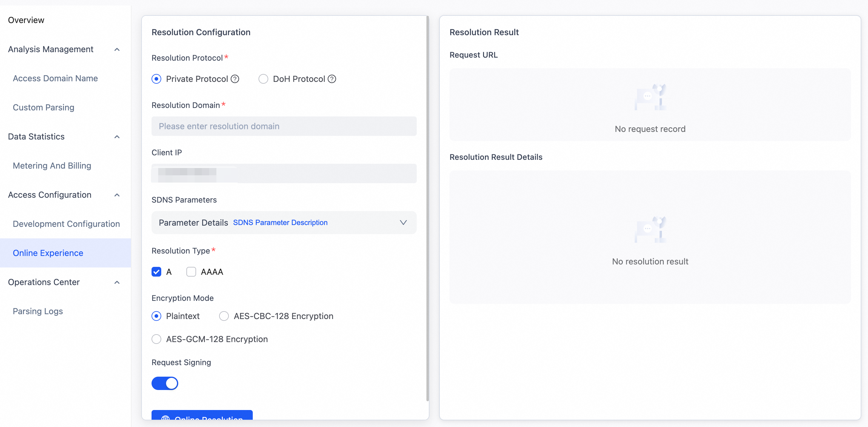Click the No request record placeholder illustration
The height and width of the screenshot is (427, 868).
click(650, 97)
